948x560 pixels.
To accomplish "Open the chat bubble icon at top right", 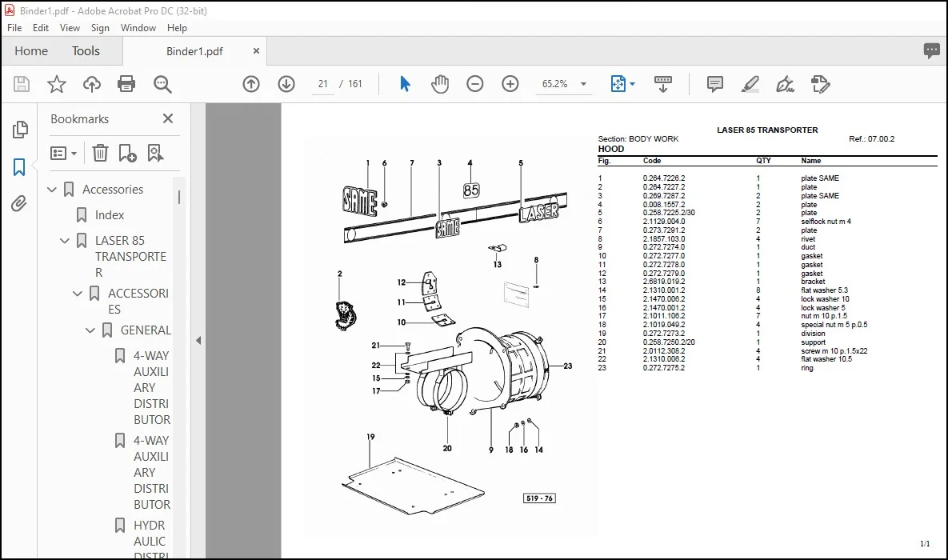I will (931, 50).
